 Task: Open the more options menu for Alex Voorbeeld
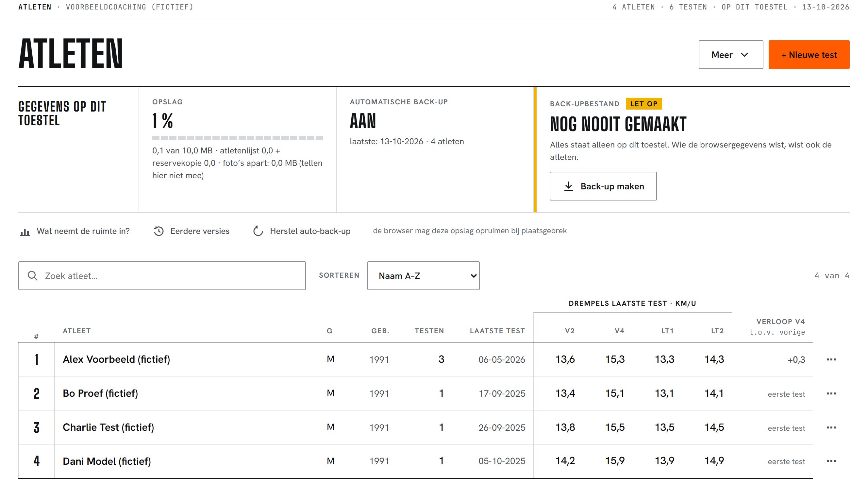click(x=831, y=359)
